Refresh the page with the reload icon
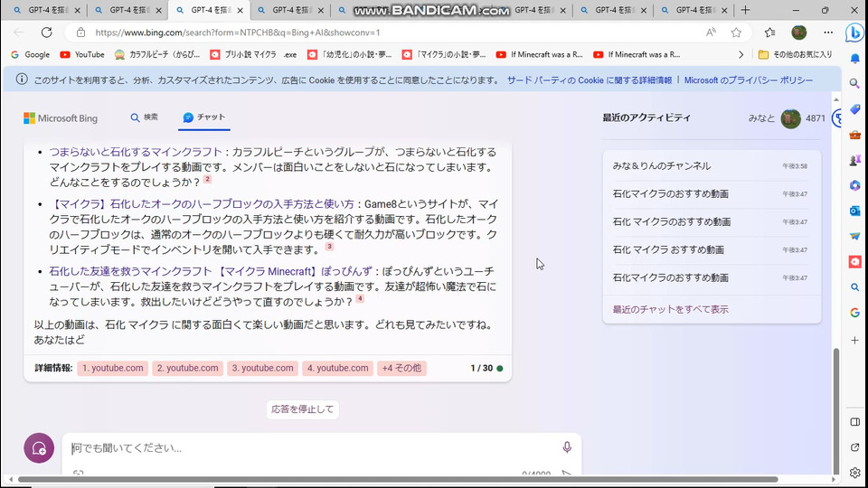Screen dimensions: 868x488 coord(46,33)
